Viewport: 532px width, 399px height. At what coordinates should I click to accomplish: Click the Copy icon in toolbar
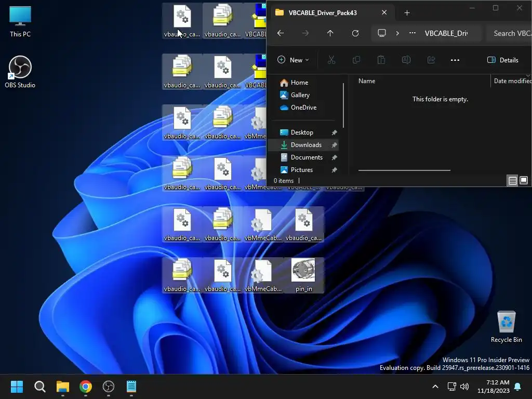click(x=356, y=60)
